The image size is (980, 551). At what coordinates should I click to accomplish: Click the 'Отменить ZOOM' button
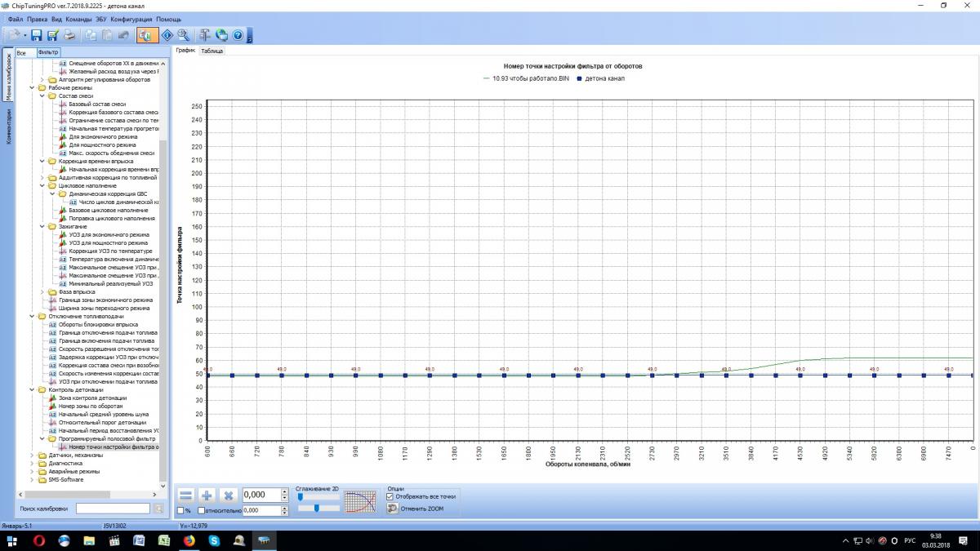[419, 509]
